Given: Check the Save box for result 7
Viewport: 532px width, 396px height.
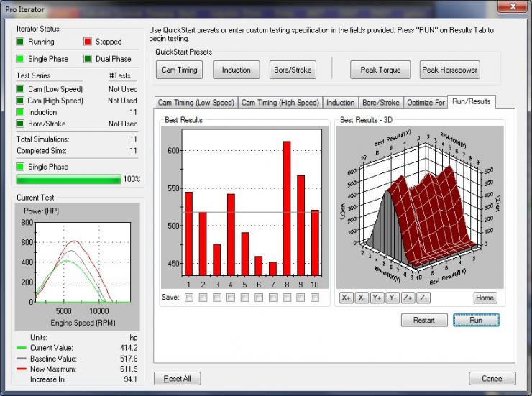Looking at the screenshot, I should click(x=272, y=298).
